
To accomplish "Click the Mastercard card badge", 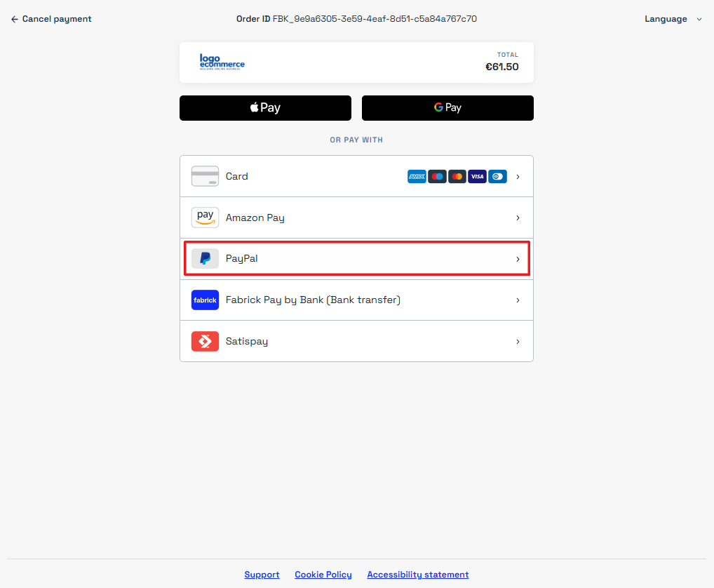I will (x=457, y=176).
